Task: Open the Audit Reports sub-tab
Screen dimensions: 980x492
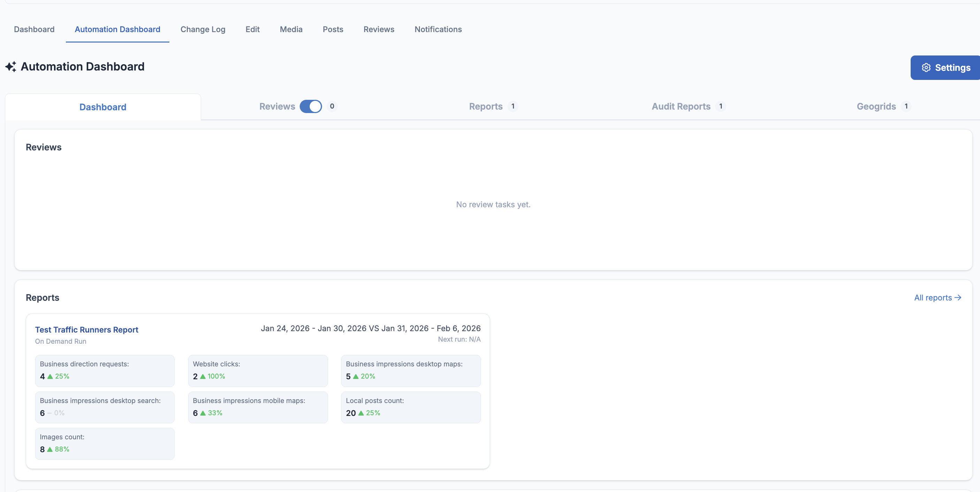Action: (x=681, y=106)
